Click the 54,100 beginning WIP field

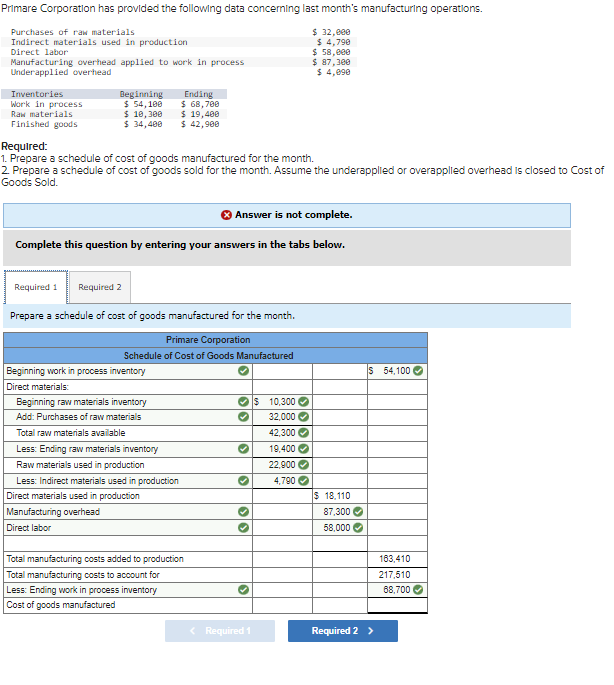[x=397, y=371]
